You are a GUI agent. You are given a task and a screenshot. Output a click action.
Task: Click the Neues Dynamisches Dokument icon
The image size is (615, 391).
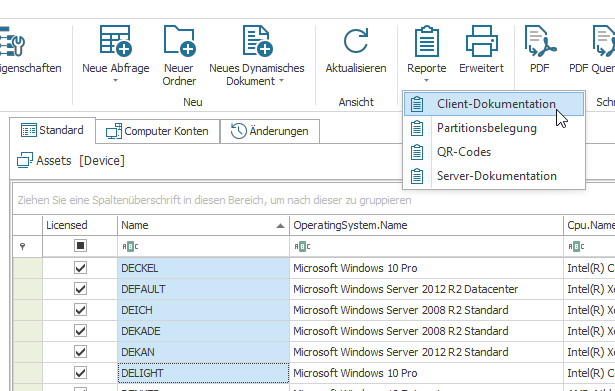pyautogui.click(x=257, y=41)
